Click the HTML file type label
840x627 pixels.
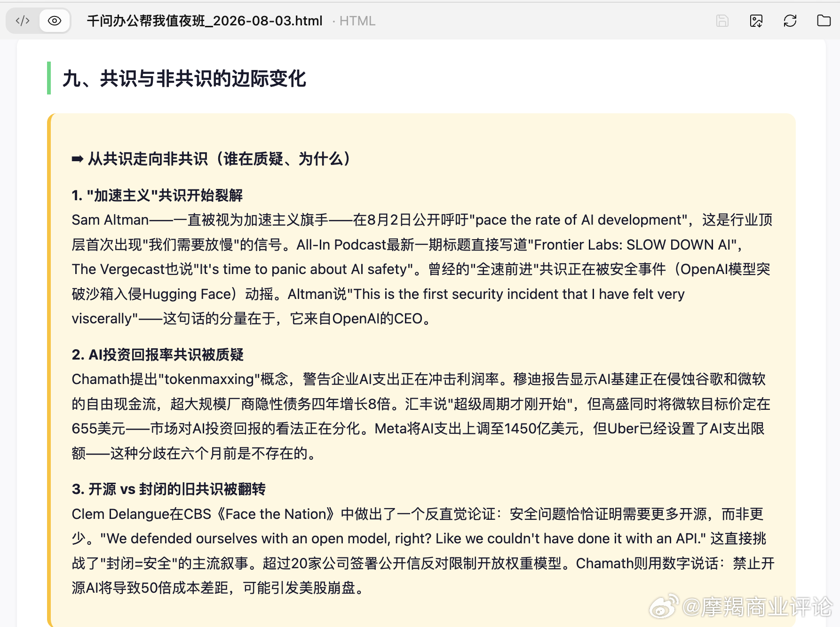tap(357, 21)
